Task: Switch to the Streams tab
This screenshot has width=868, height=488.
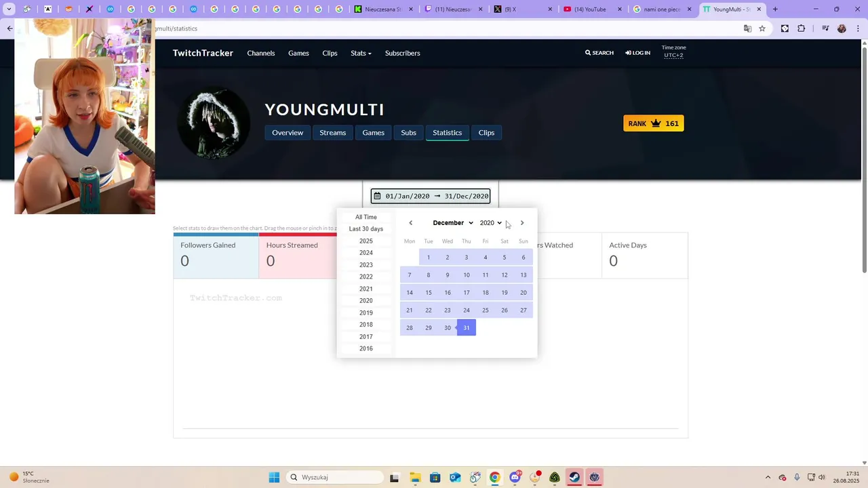Action: point(333,132)
